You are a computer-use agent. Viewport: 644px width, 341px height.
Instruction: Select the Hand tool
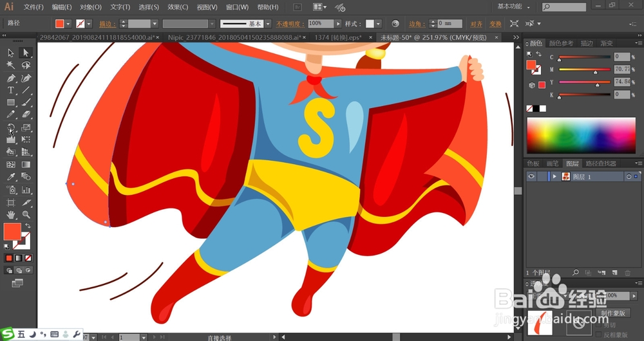[11, 215]
